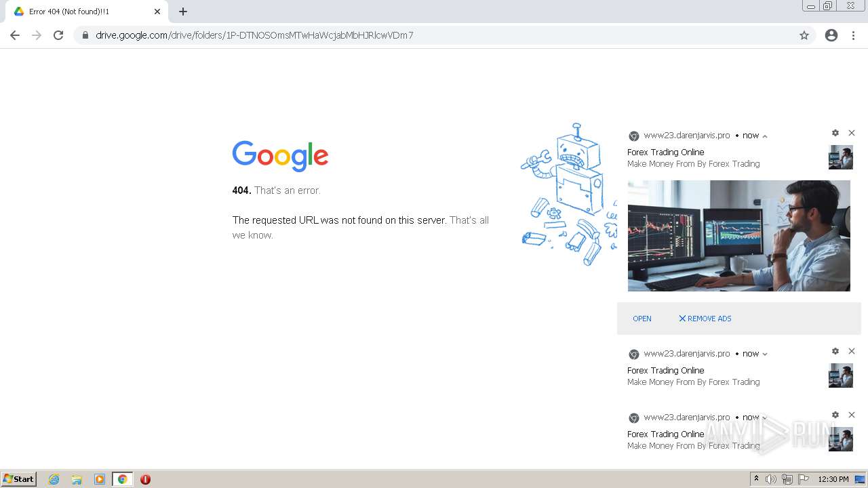Open the Chrome profile avatar menu
This screenshot has height=488, width=868.
point(831,35)
